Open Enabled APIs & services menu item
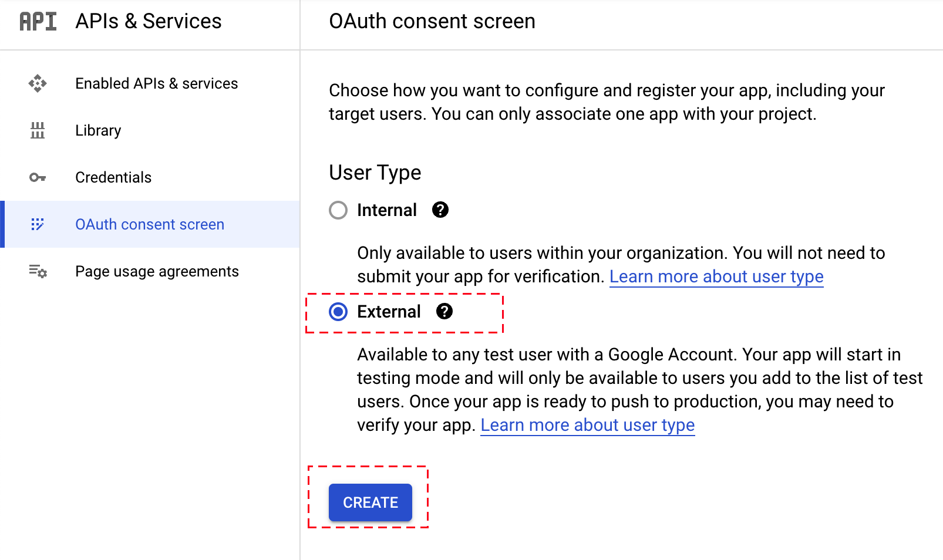Image resolution: width=943 pixels, height=560 pixels. (x=150, y=83)
